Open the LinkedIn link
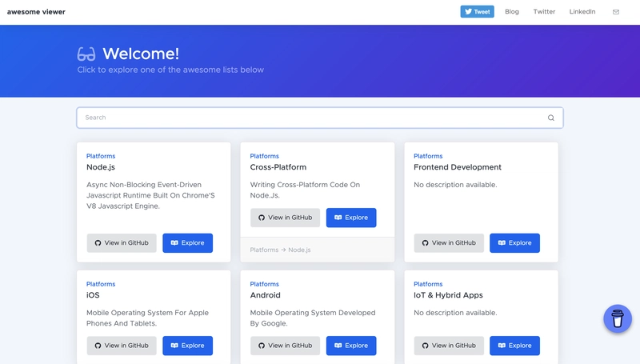This screenshot has height=364, width=640. [x=582, y=11]
